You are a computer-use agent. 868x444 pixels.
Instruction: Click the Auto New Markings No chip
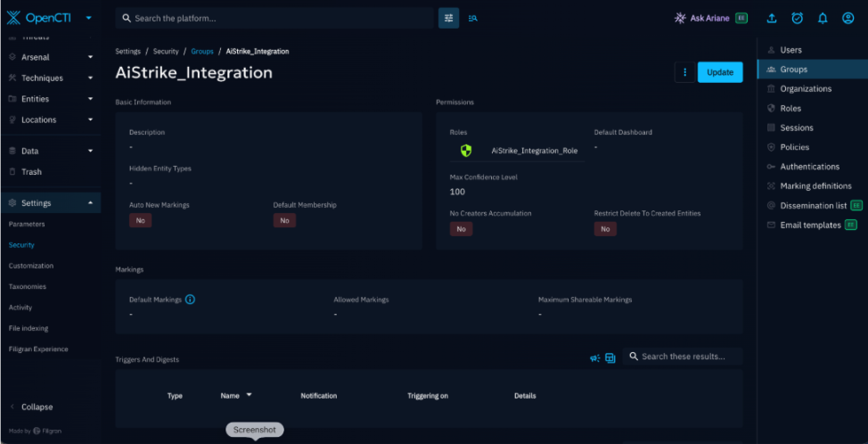140,220
